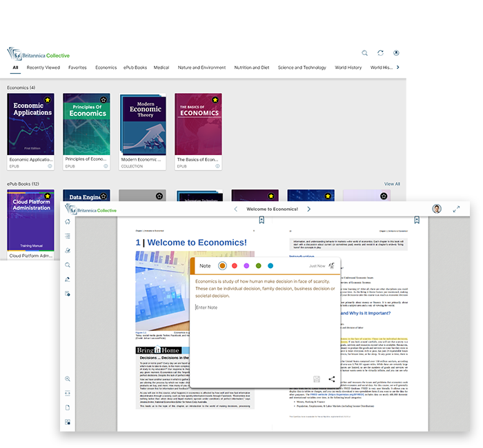Toggle favorite star on Economic Applications book

(48, 100)
